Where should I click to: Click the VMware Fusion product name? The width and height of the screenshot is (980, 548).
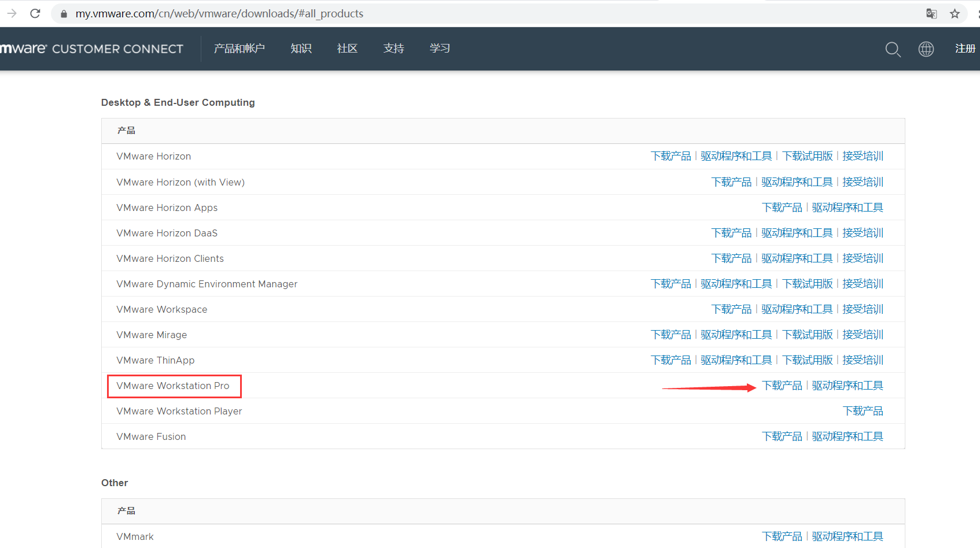pyautogui.click(x=151, y=436)
